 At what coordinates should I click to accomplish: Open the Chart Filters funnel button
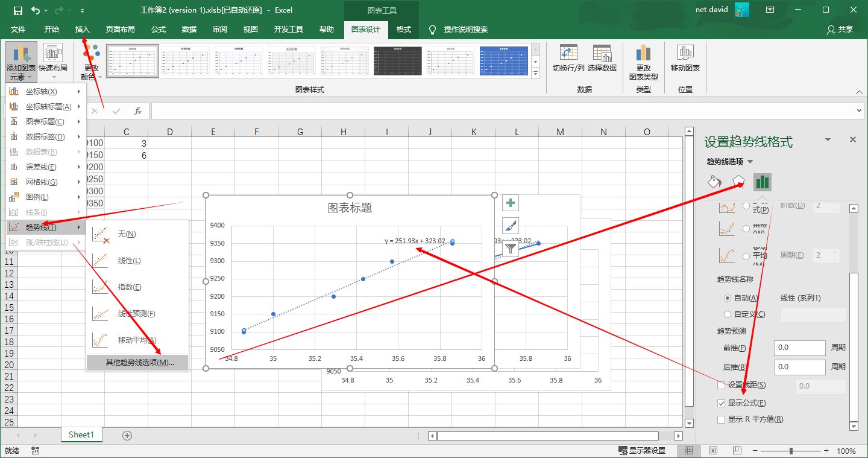click(x=511, y=248)
